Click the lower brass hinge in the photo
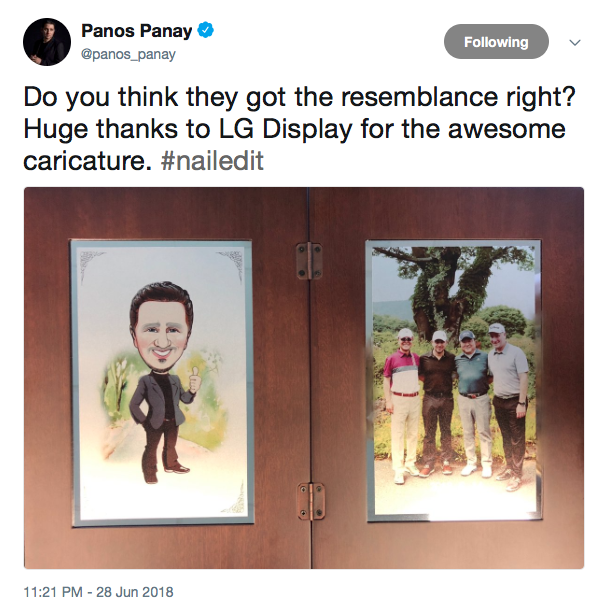The height and width of the screenshot is (607, 601). coord(311,501)
